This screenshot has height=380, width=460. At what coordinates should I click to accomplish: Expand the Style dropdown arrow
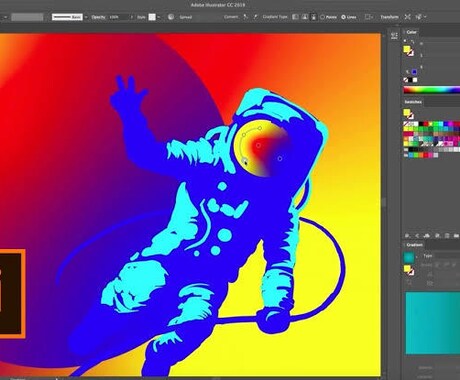pos(159,17)
